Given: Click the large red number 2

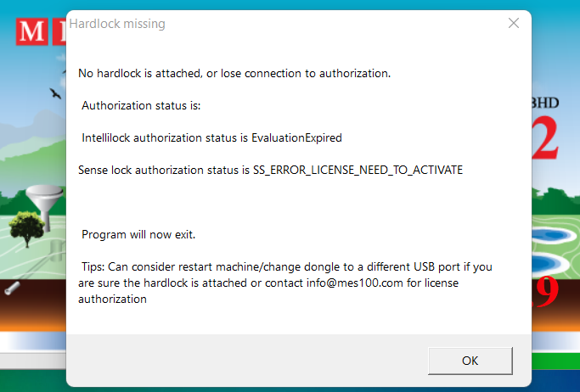Looking at the screenshot, I should coord(545,137).
